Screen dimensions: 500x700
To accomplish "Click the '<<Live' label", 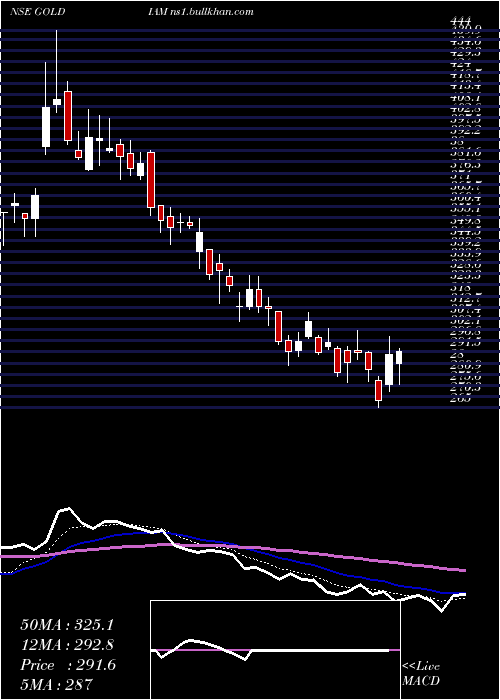I will pos(421,667).
